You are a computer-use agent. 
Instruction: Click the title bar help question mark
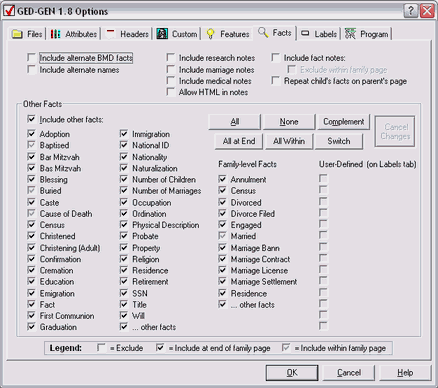pyautogui.click(x=410, y=11)
